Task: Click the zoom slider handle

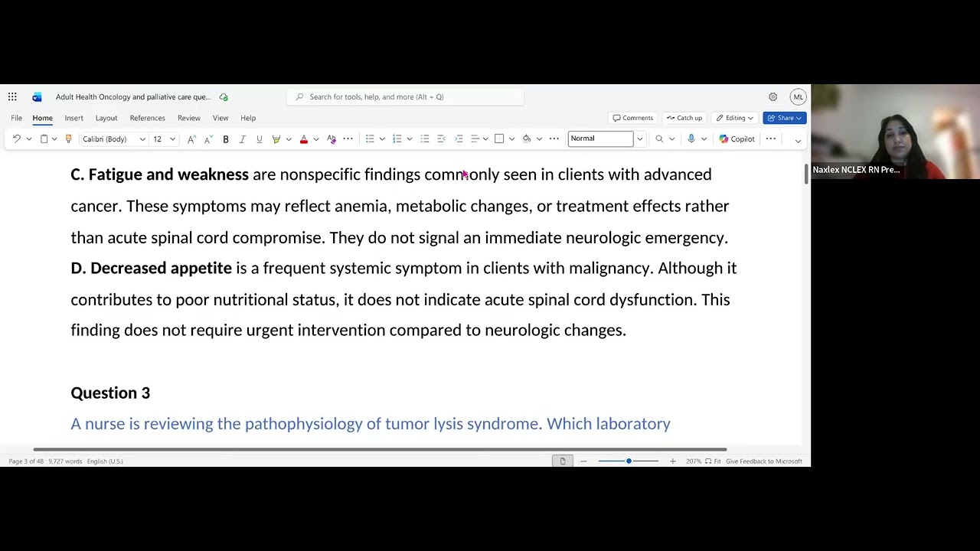Action: point(629,461)
